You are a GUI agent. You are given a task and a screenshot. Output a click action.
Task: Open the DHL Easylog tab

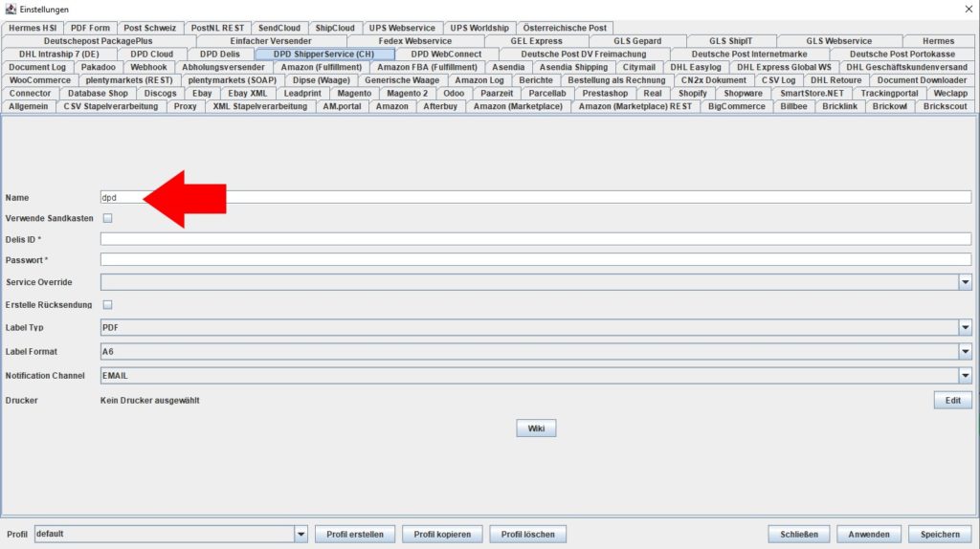point(696,68)
